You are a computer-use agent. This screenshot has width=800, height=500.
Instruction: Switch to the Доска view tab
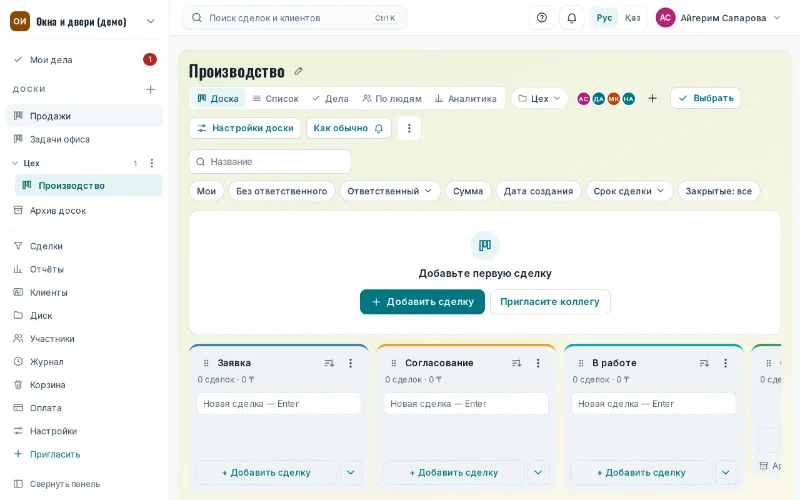click(x=218, y=98)
